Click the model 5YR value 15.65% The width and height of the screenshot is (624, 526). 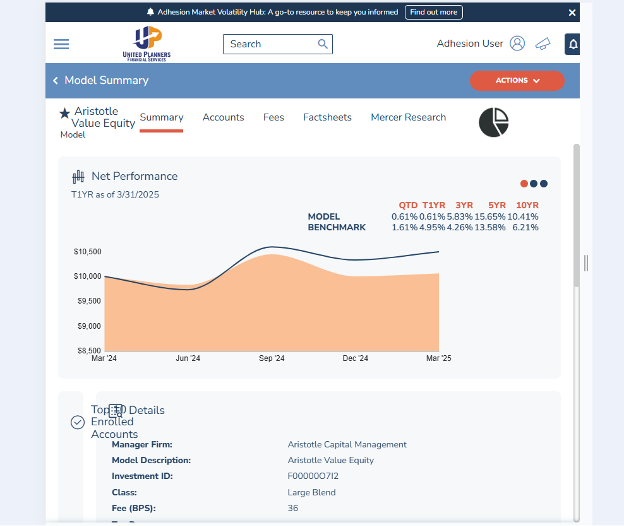[489, 217]
